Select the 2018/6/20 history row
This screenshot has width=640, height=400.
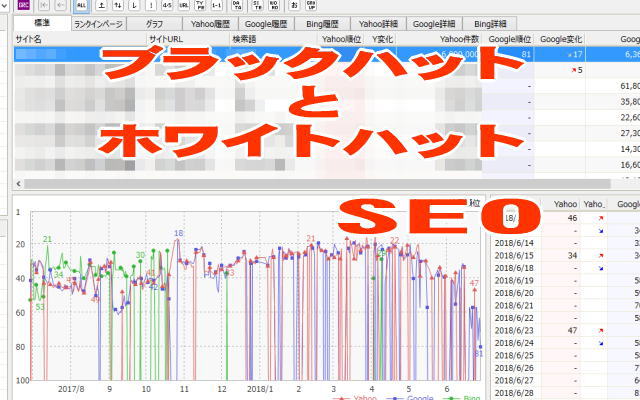tap(565, 293)
